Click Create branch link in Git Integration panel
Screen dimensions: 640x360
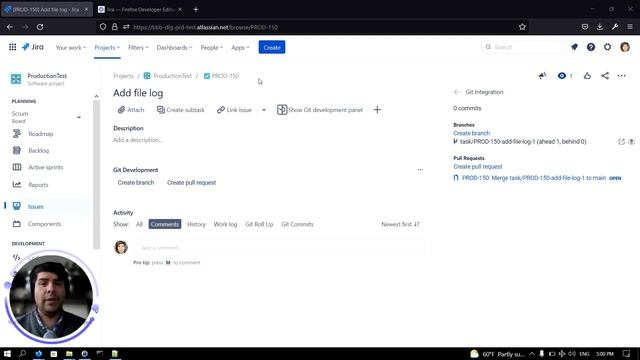[471, 133]
